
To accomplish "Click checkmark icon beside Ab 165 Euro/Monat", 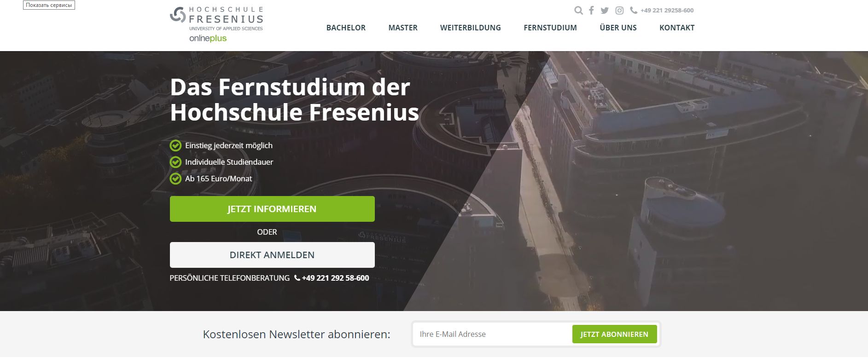I will (x=175, y=179).
